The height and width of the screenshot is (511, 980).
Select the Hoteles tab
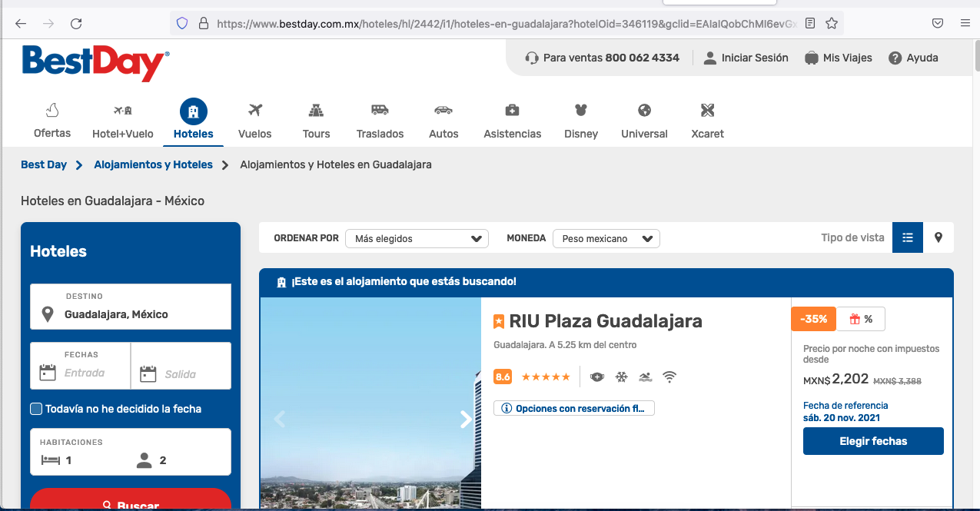194,121
